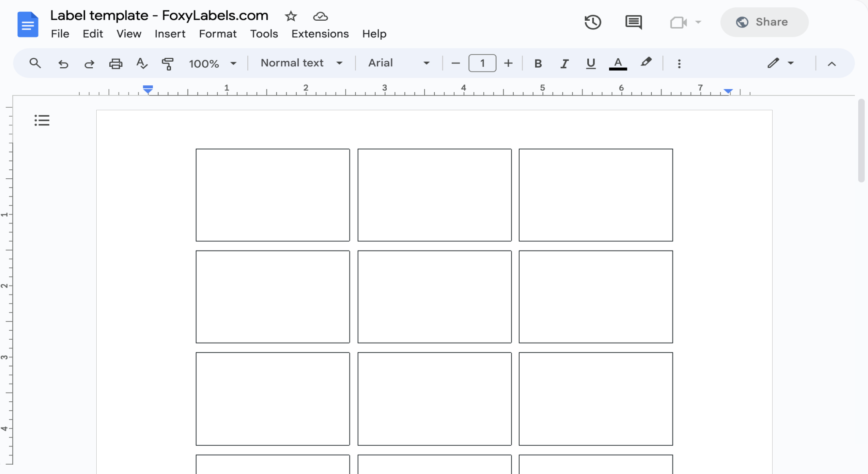Open the paragraph styles dropdown
Screen dimensions: 868x474
pyautogui.click(x=301, y=63)
